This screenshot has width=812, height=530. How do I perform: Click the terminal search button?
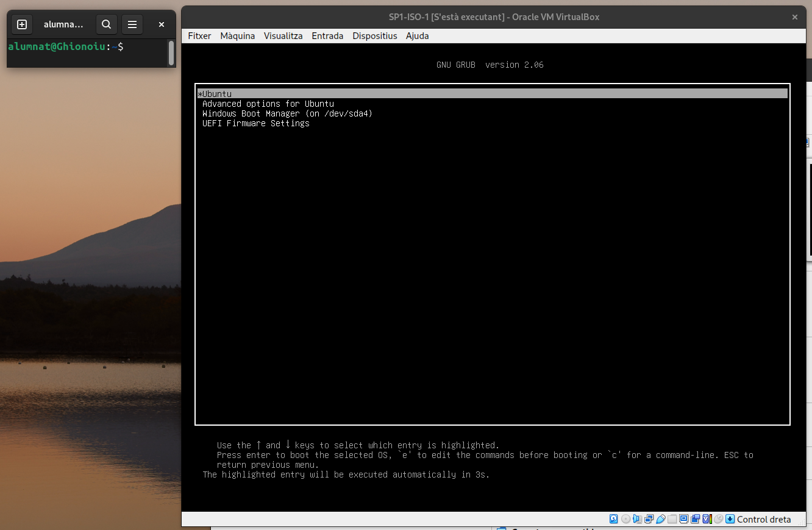(x=106, y=24)
